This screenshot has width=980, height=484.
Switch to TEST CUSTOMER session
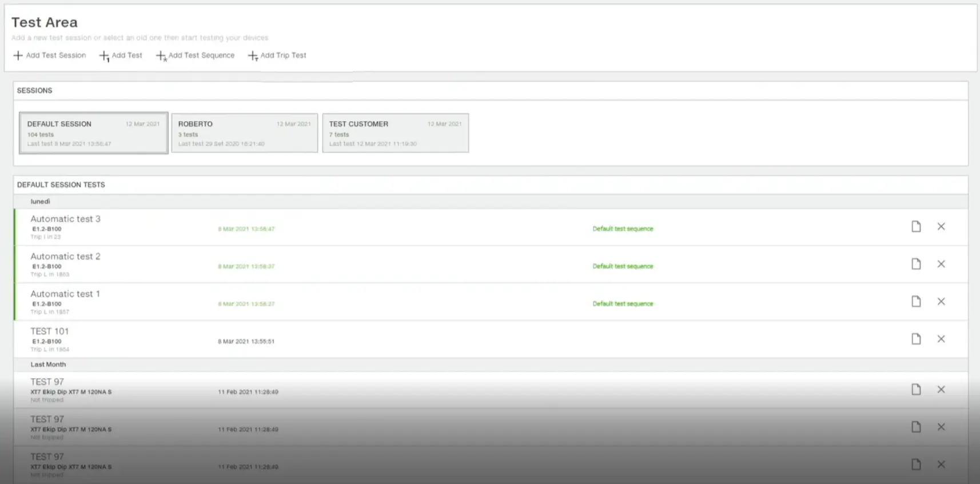395,133
